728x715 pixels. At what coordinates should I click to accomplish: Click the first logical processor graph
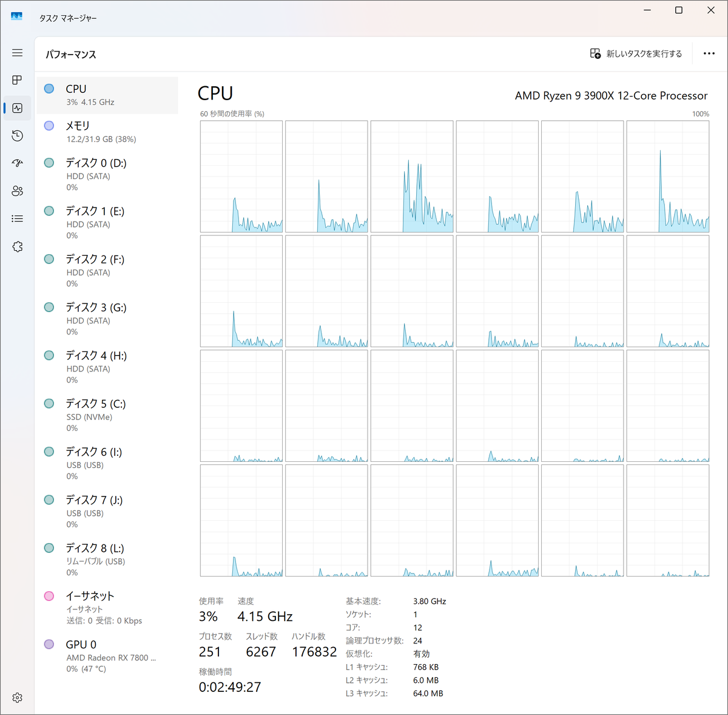point(241,177)
